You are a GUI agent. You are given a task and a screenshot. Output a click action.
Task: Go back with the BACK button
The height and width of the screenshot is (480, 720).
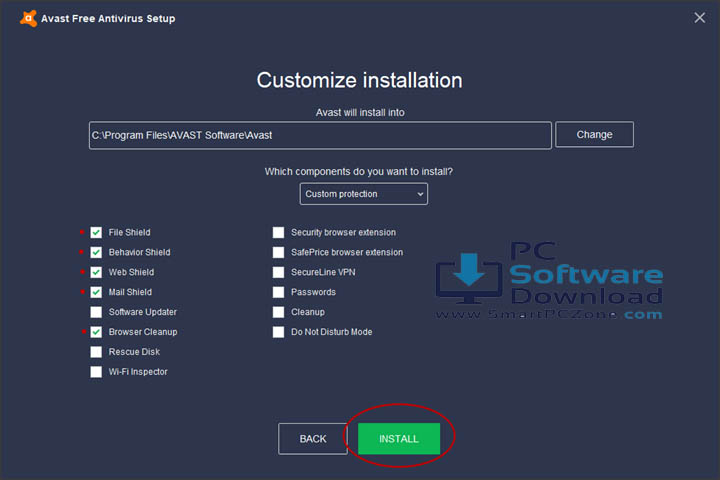pos(313,439)
